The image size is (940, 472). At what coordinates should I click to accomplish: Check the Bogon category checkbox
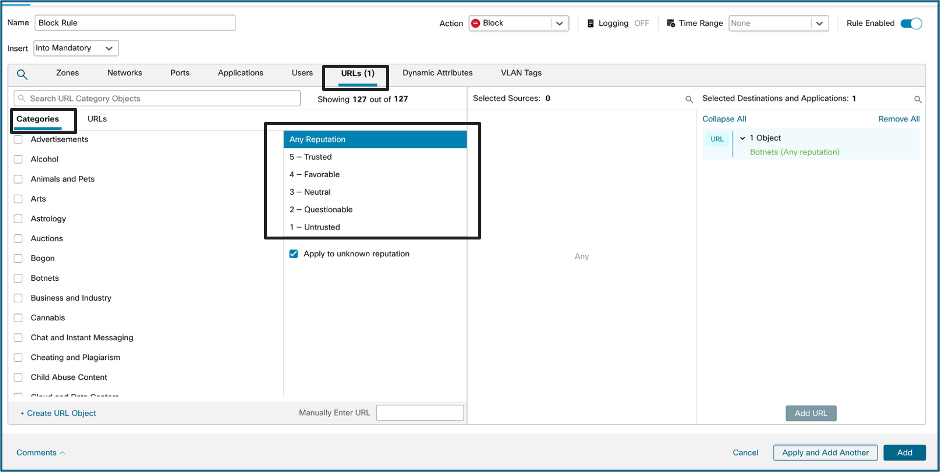pyautogui.click(x=19, y=258)
